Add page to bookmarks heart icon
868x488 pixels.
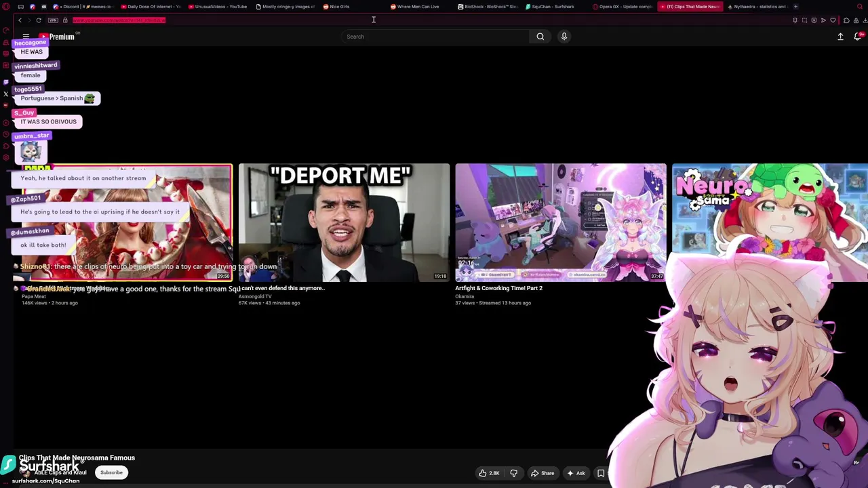pos(833,20)
